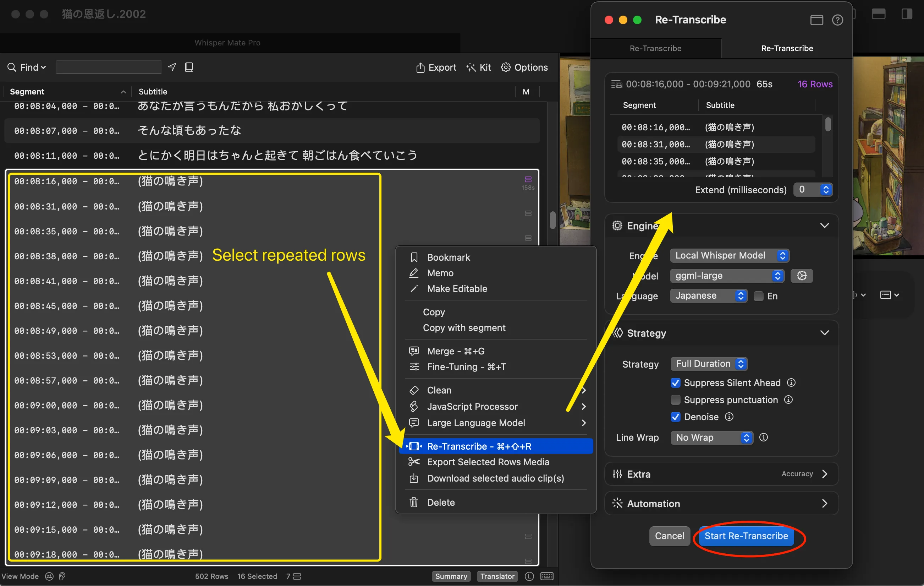Collapse the Engine section chevron
Viewport: 924px width, 586px height.
click(825, 226)
